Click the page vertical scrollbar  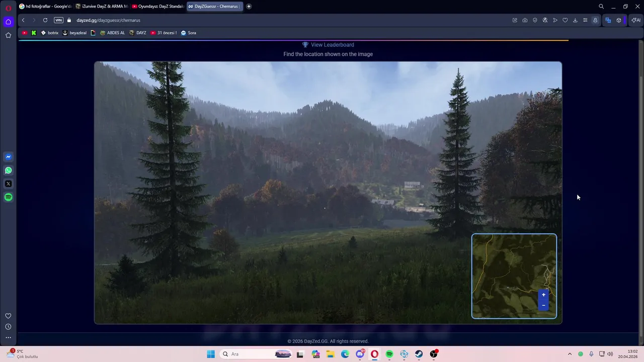641,208
